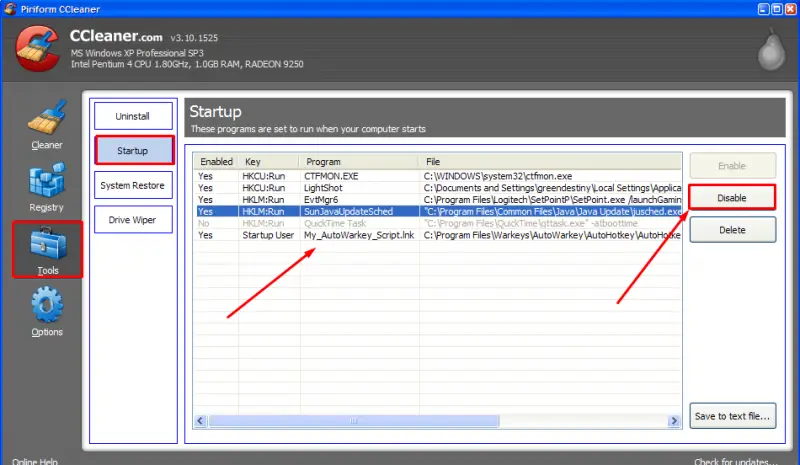Screen dimensions: 800x465
Task: Sort by the Key column header
Action: point(269,161)
